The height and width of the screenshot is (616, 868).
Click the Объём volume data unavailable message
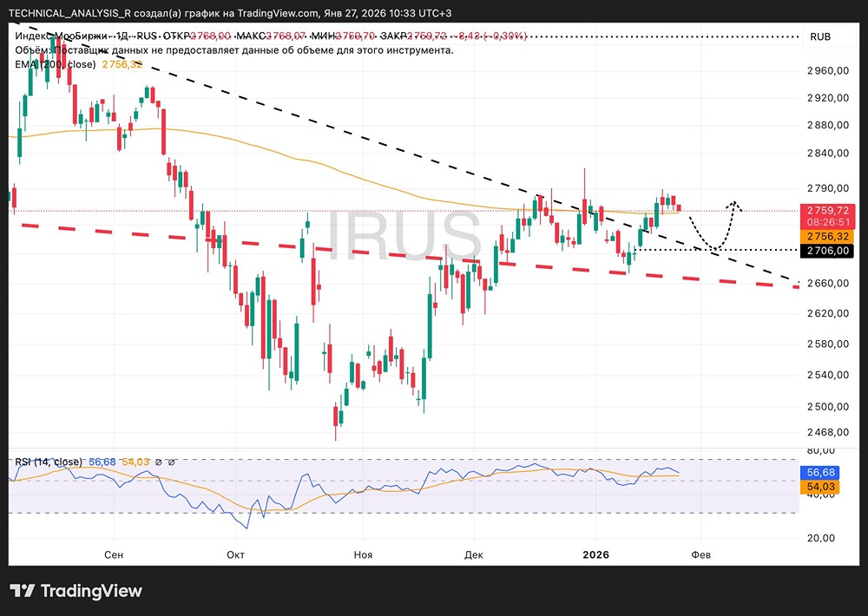234,50
